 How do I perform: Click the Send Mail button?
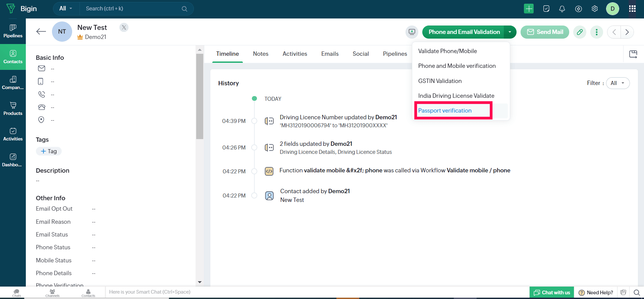(545, 32)
